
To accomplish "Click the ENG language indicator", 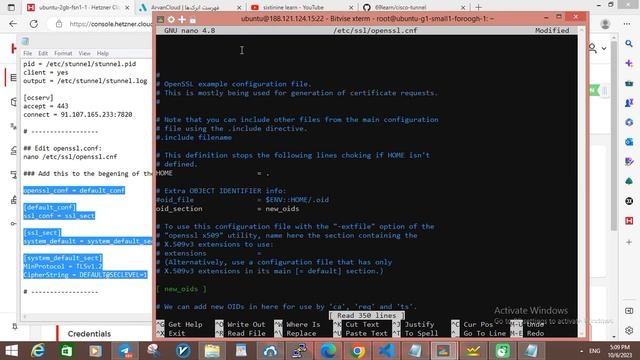I will 595,351.
